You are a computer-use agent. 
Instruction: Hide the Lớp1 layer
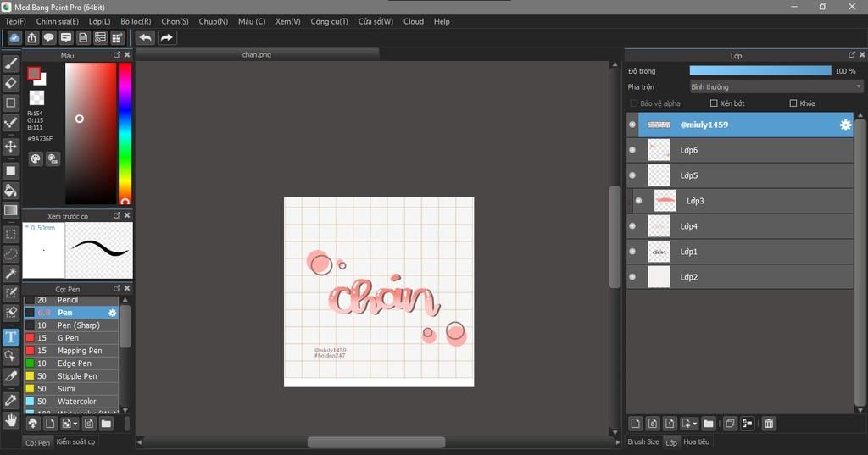632,252
